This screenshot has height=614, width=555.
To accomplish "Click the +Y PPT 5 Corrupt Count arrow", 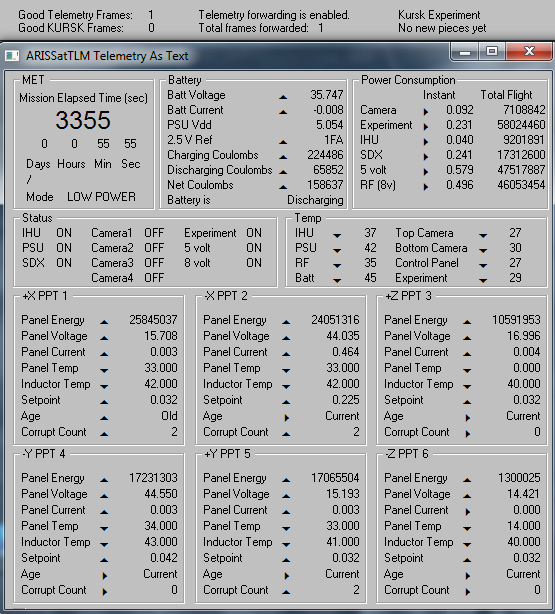I will pos(286,592).
